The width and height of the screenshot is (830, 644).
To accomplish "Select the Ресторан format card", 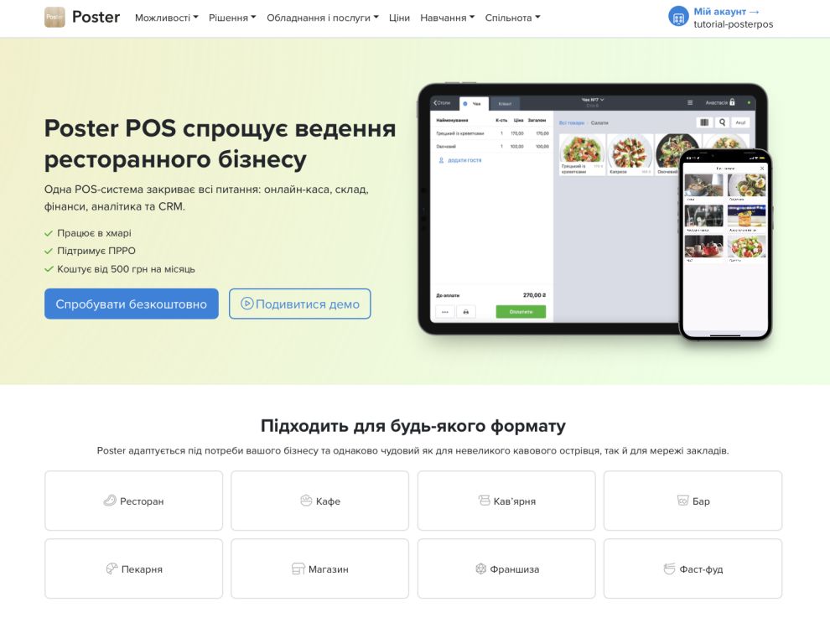I will [134, 501].
